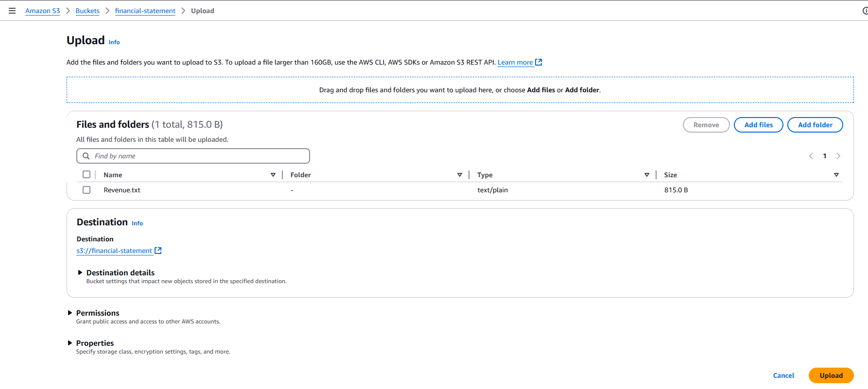Open external link icon beside Learn more
Image resolution: width=868 pixels, height=389 pixels.
click(538, 62)
